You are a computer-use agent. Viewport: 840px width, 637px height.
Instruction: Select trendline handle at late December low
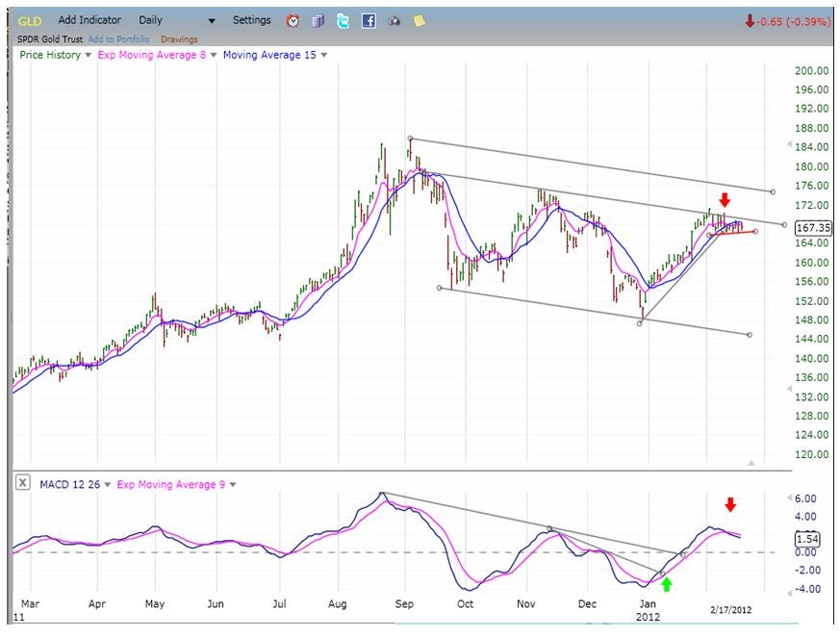click(x=640, y=323)
